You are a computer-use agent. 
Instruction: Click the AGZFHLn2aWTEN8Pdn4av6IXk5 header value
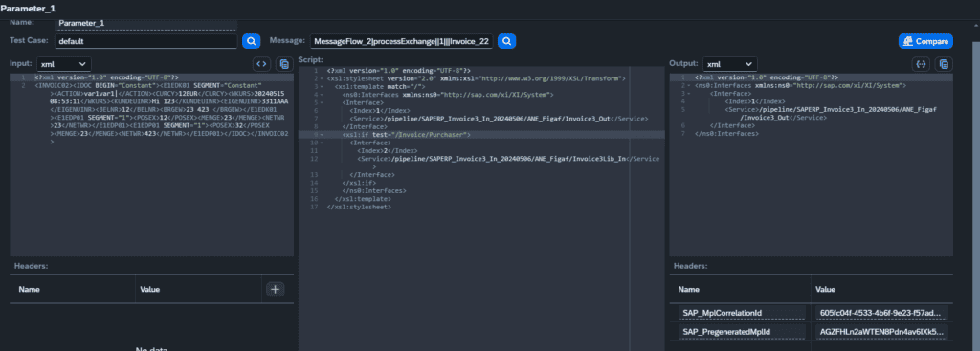(x=881, y=332)
